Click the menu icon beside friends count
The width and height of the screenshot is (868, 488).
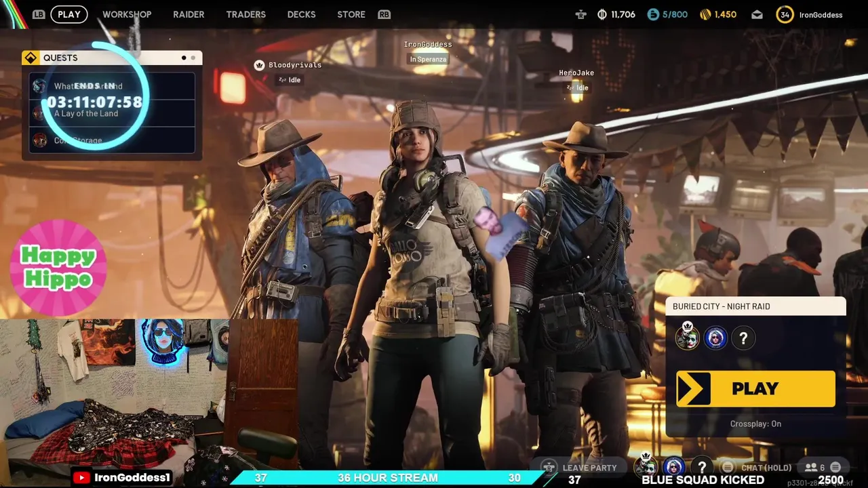click(835, 467)
